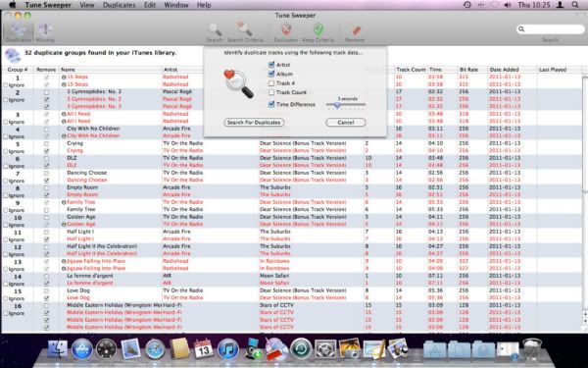Check Ignore for duplicate group 11

[6, 239]
